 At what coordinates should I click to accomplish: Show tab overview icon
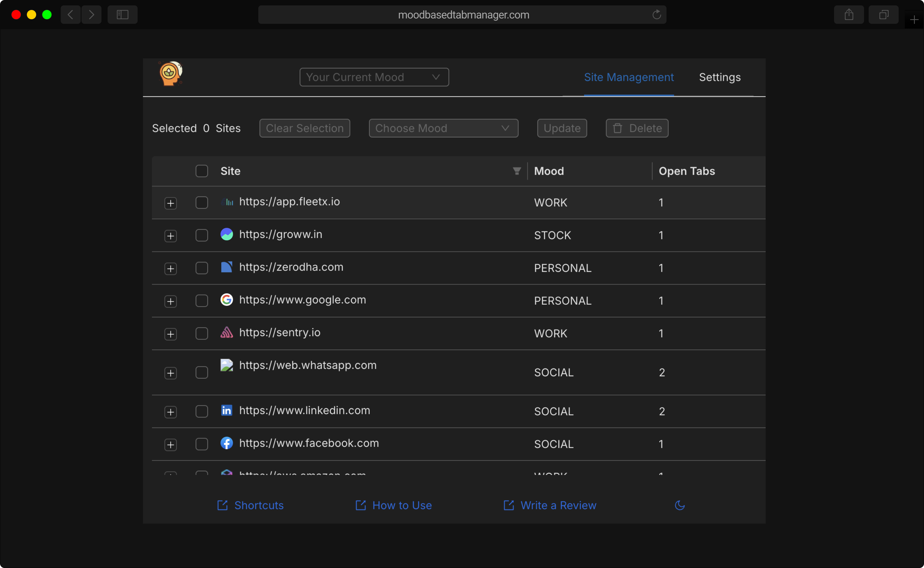884,15
